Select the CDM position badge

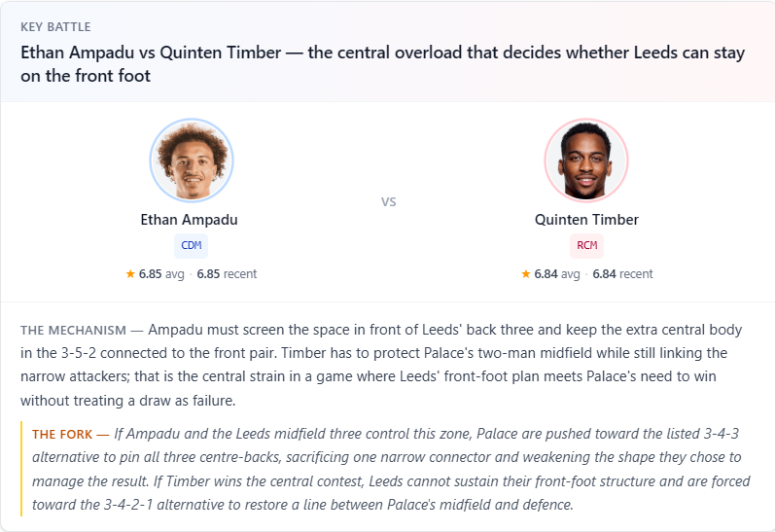click(x=191, y=246)
